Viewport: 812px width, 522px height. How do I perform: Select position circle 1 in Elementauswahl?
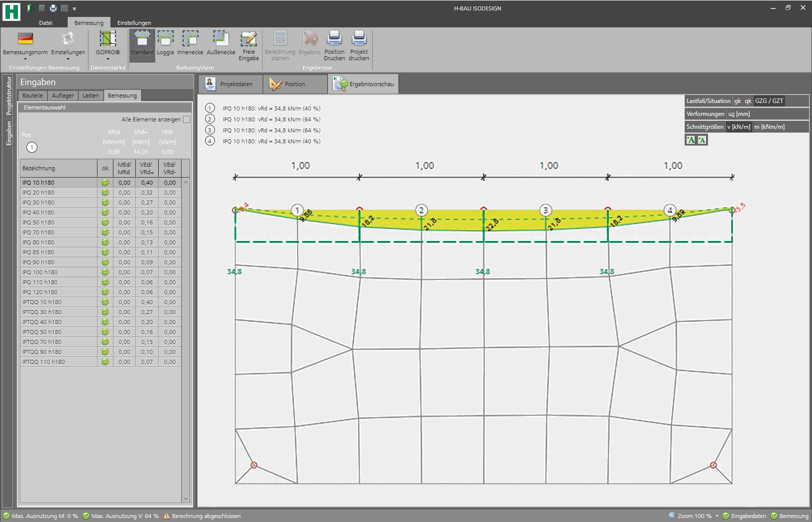32,147
